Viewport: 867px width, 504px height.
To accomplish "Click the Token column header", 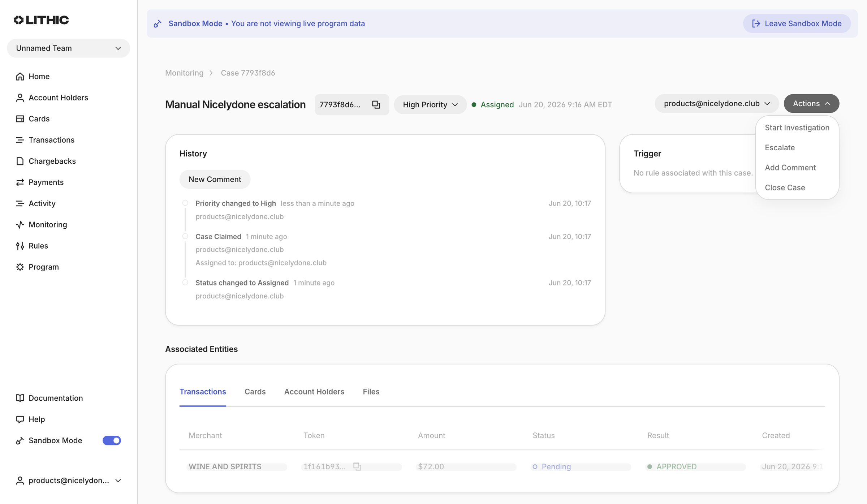I will [x=314, y=435].
